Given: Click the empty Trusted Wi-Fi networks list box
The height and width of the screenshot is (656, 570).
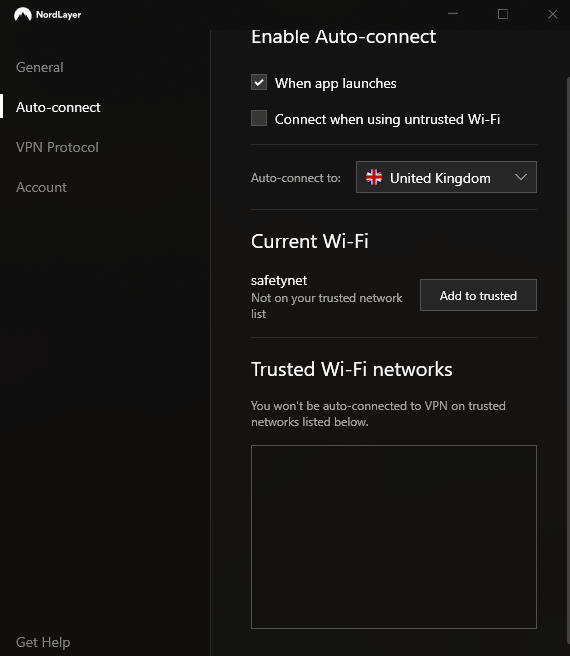Looking at the screenshot, I should pyautogui.click(x=394, y=537).
